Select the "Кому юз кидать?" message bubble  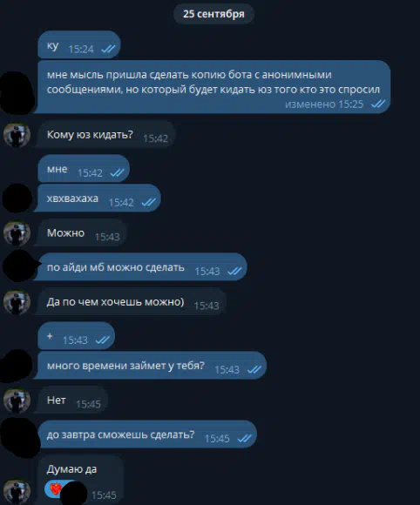pyautogui.click(x=106, y=134)
